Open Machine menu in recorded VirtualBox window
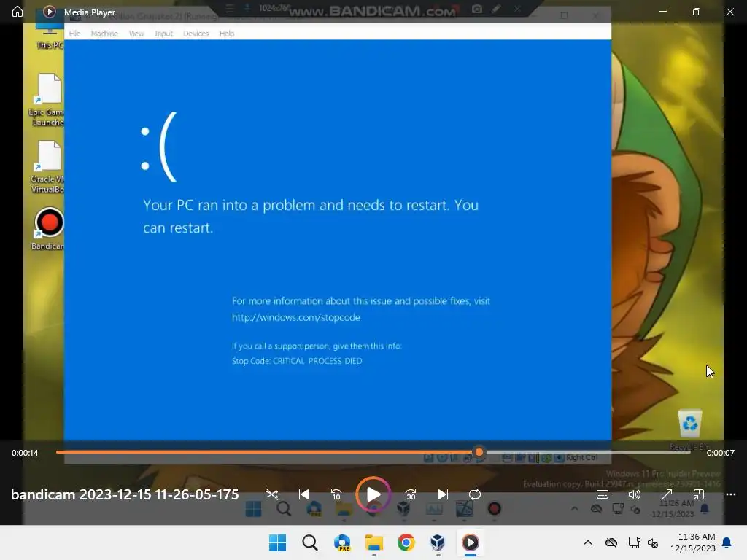Screen dimensions: 747x560 pos(104,34)
